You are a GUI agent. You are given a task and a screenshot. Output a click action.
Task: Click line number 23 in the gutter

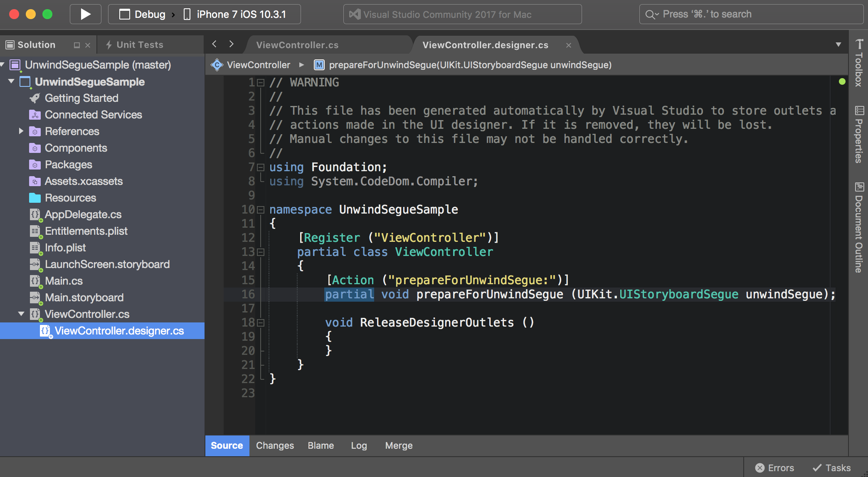point(248,393)
